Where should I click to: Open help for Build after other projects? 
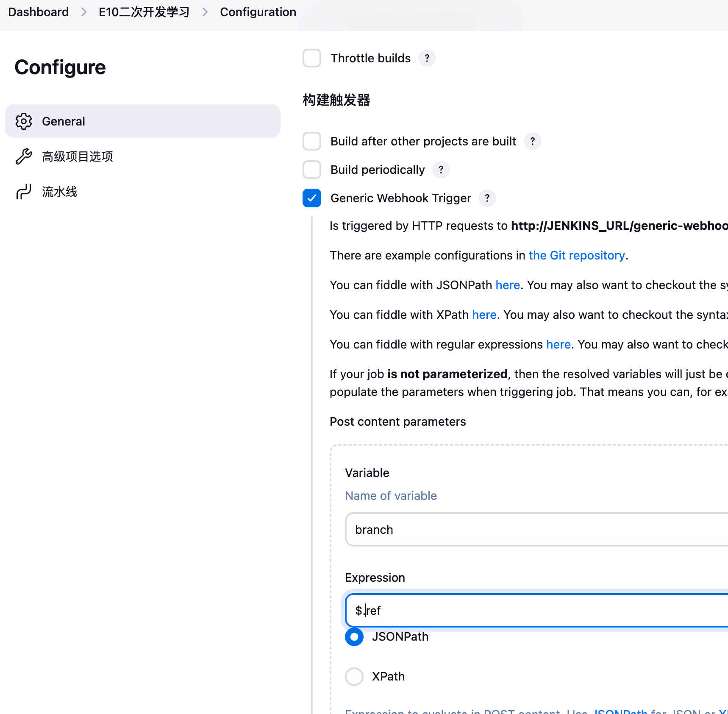[532, 141]
